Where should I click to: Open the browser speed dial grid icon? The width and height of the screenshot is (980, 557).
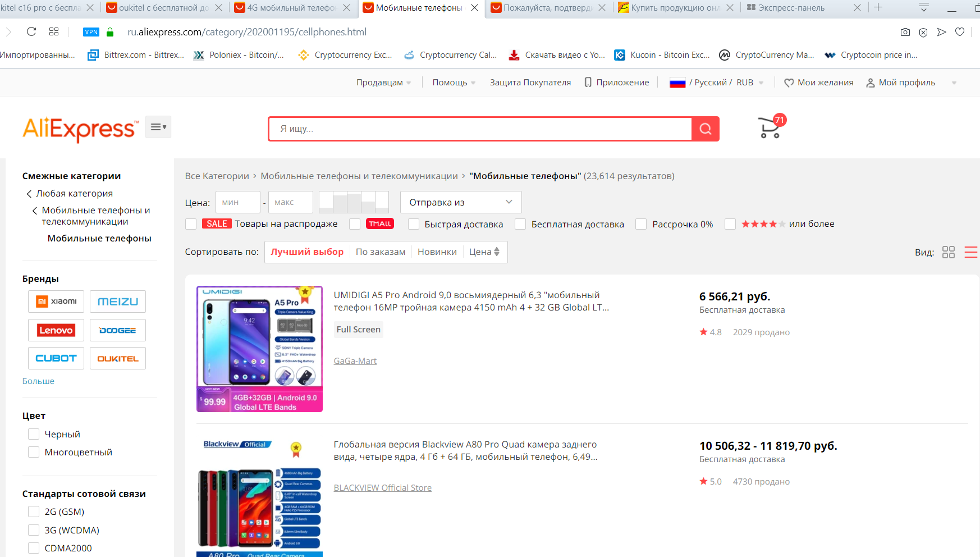54,32
